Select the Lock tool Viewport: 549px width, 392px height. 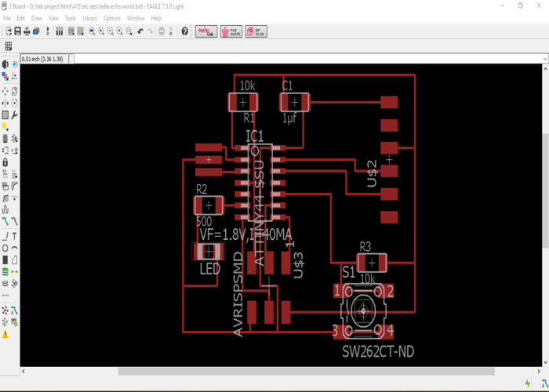(5, 162)
